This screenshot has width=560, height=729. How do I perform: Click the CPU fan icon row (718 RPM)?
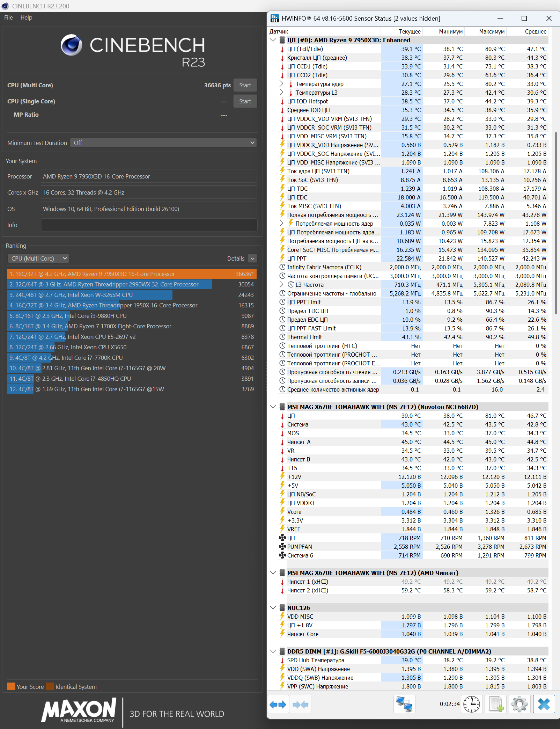pyautogui.click(x=282, y=538)
